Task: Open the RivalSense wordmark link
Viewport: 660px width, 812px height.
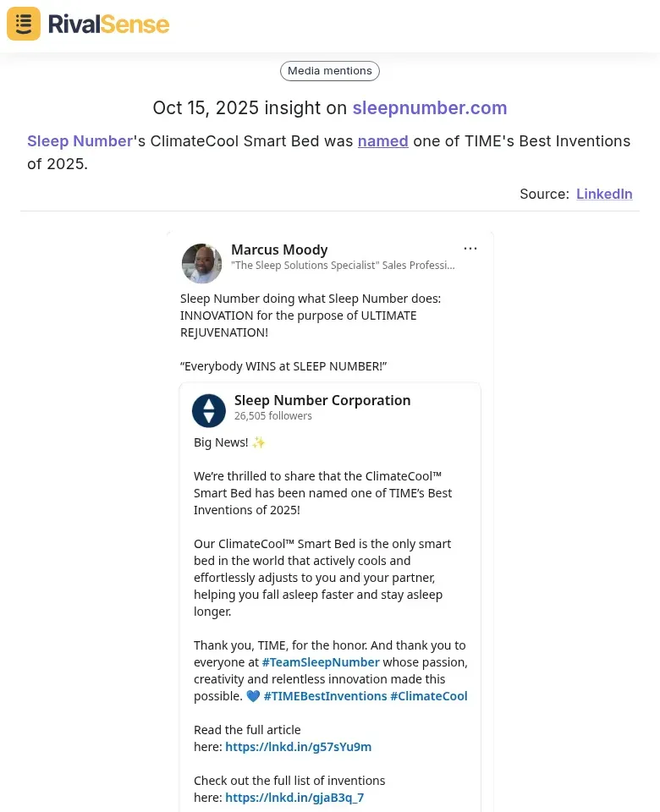Action: pos(108,24)
